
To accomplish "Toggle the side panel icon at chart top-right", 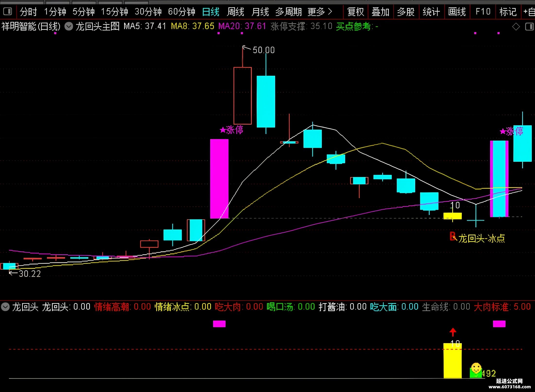I will point(529,26).
